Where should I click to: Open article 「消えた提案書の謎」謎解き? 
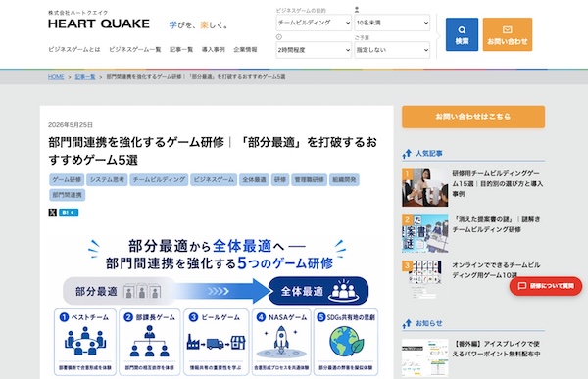496,224
